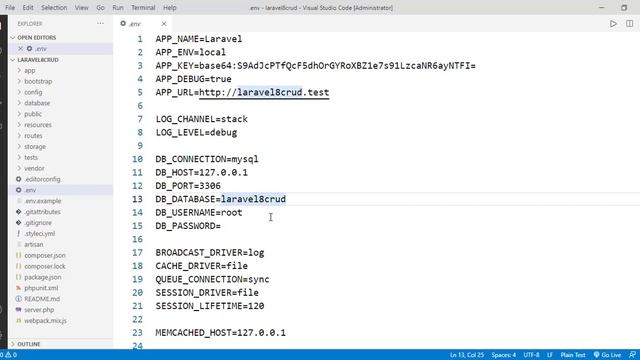The width and height of the screenshot is (640, 360).
Task: Split the editor right
Action: point(629,24)
